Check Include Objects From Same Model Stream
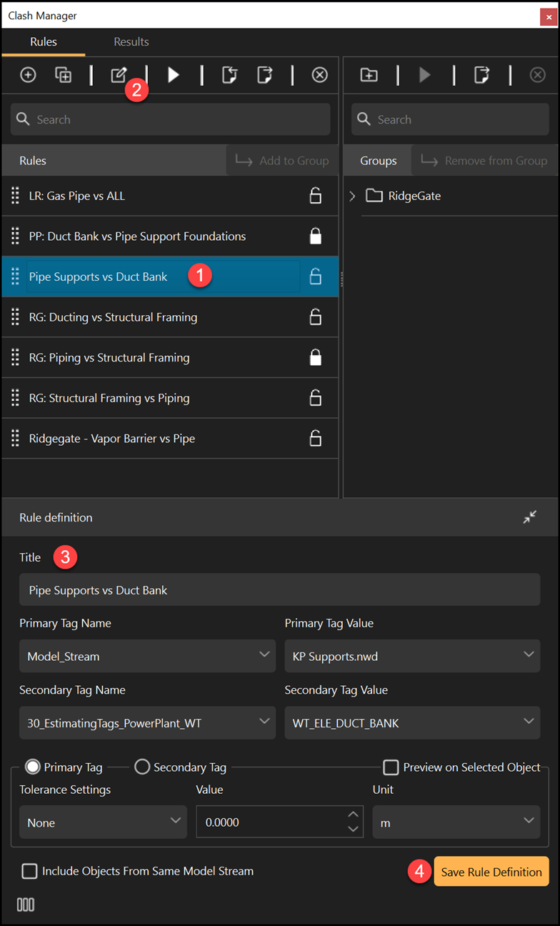This screenshot has height=926, width=560. click(29, 871)
